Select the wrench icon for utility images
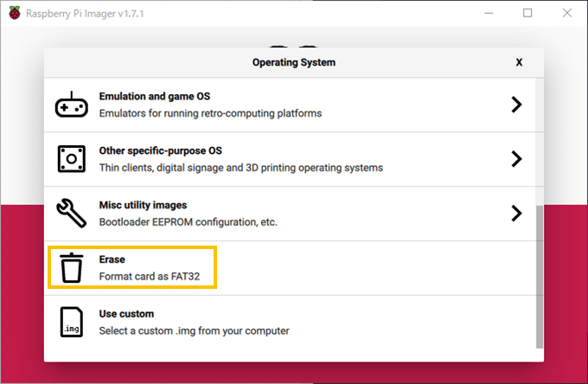 tap(71, 213)
